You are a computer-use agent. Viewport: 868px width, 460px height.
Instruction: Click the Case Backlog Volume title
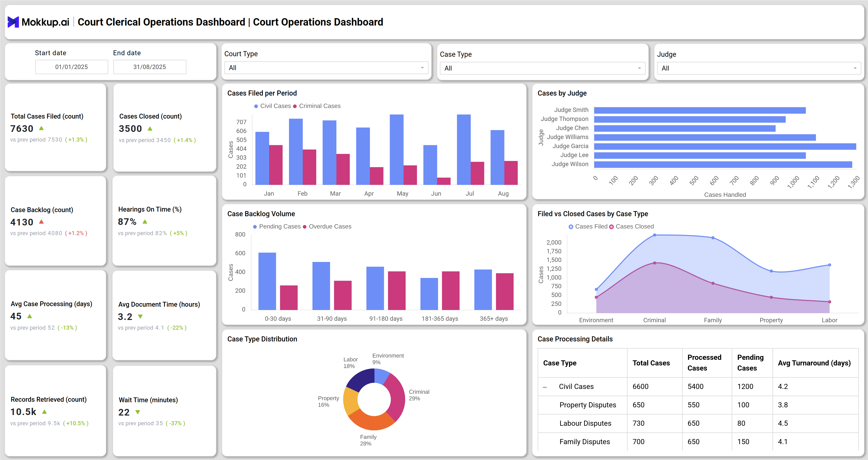click(x=261, y=214)
